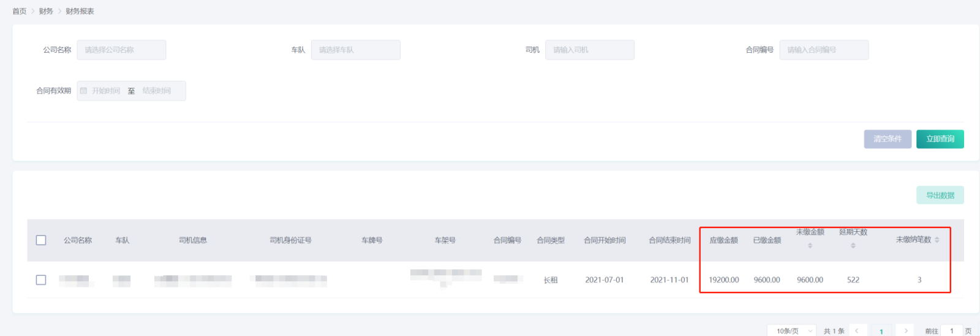Open the 公司名称 company name dropdown
This screenshot has height=336, width=980.
(x=121, y=50)
